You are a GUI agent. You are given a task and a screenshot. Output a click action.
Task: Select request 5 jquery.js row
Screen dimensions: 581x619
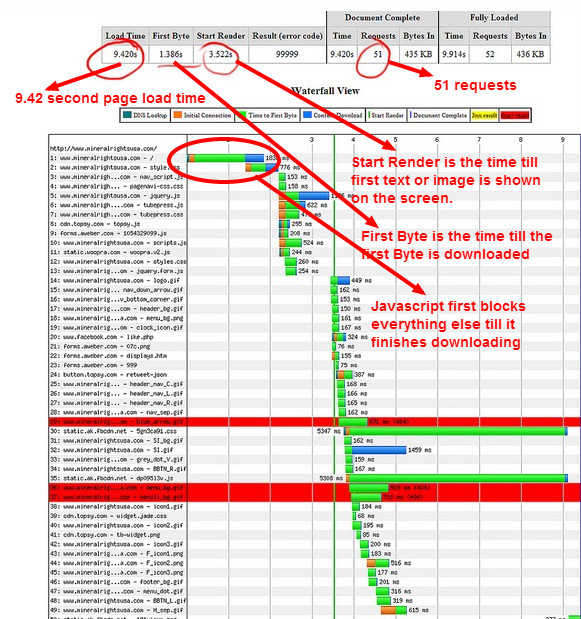pyautogui.click(x=315, y=196)
